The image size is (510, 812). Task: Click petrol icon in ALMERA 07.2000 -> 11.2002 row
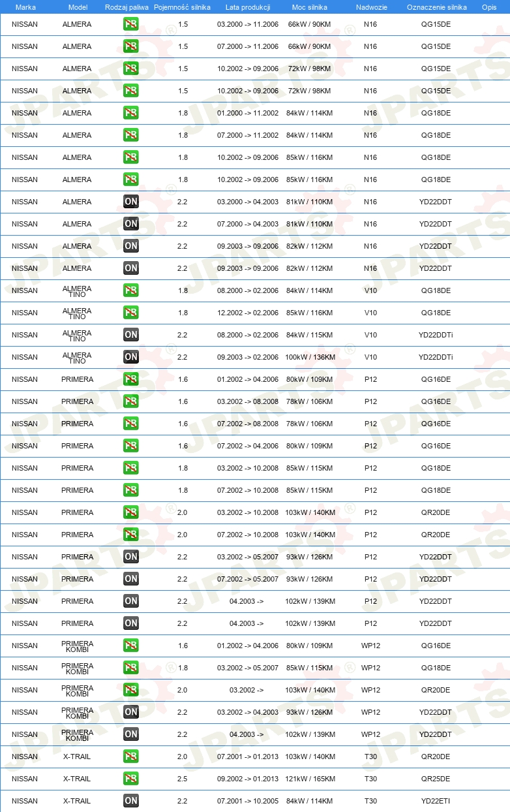click(131, 135)
